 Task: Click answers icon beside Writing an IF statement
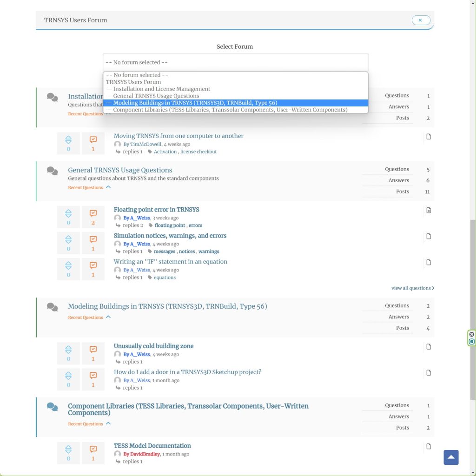pyautogui.click(x=93, y=265)
